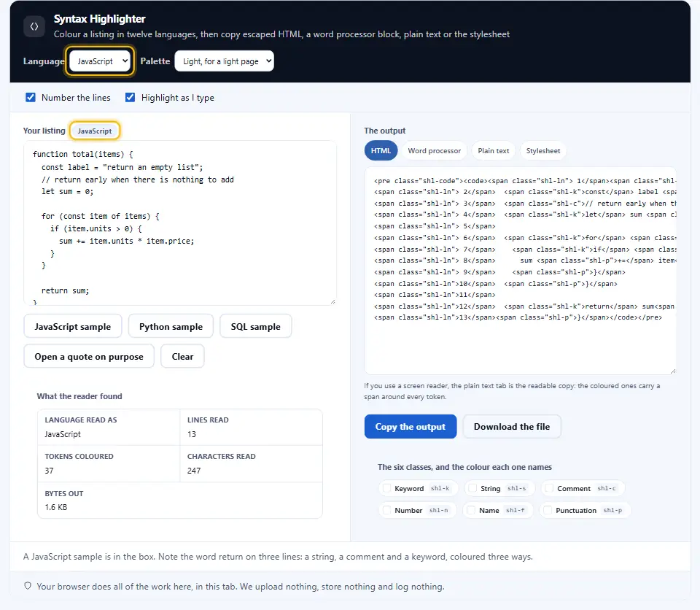Click the Number shl-n colour swatch
The width and height of the screenshot is (700, 610).
click(x=387, y=510)
